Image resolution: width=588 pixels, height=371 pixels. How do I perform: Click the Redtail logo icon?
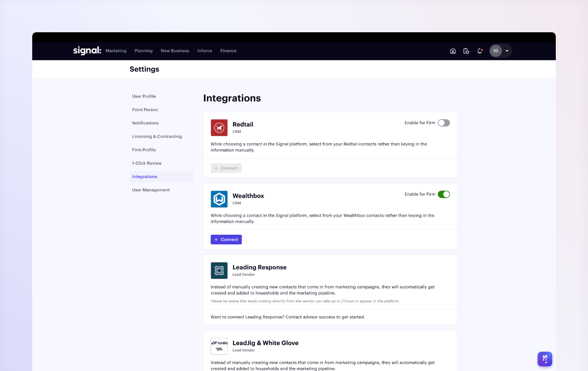tap(219, 128)
